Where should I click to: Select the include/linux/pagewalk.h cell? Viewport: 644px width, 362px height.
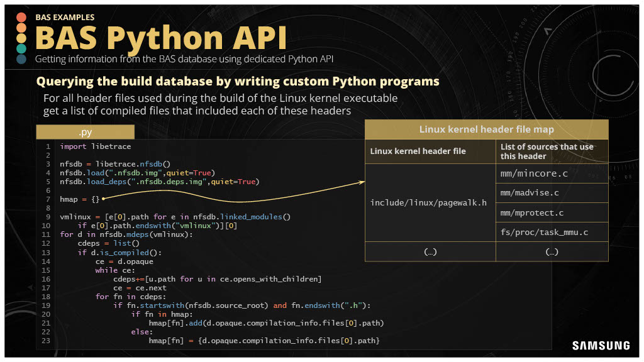point(430,202)
